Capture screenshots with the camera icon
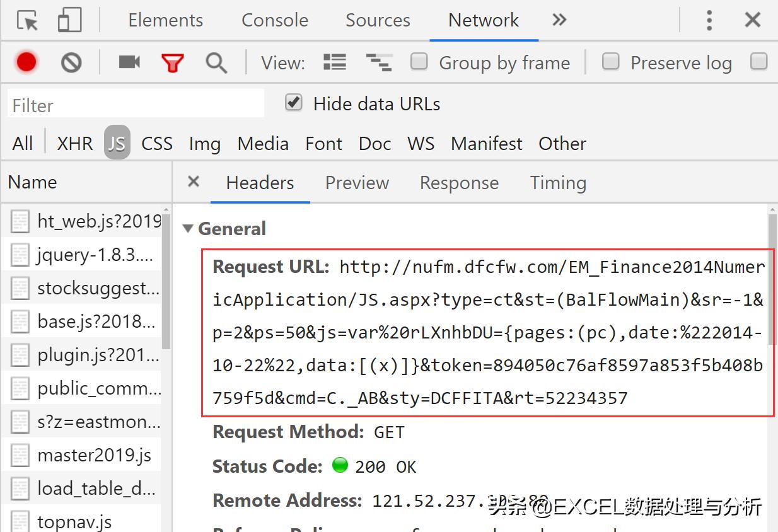The width and height of the screenshot is (778, 532). [128, 62]
